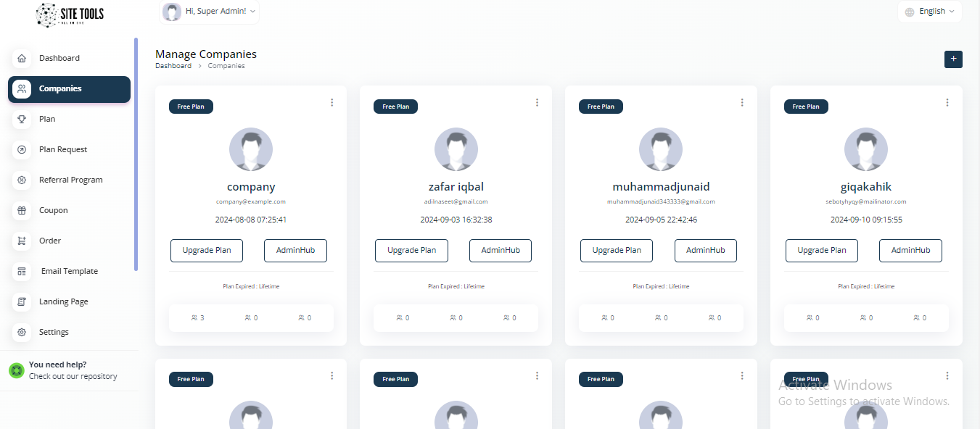Click Dashboard breadcrumb link
The image size is (980, 429).
point(173,66)
